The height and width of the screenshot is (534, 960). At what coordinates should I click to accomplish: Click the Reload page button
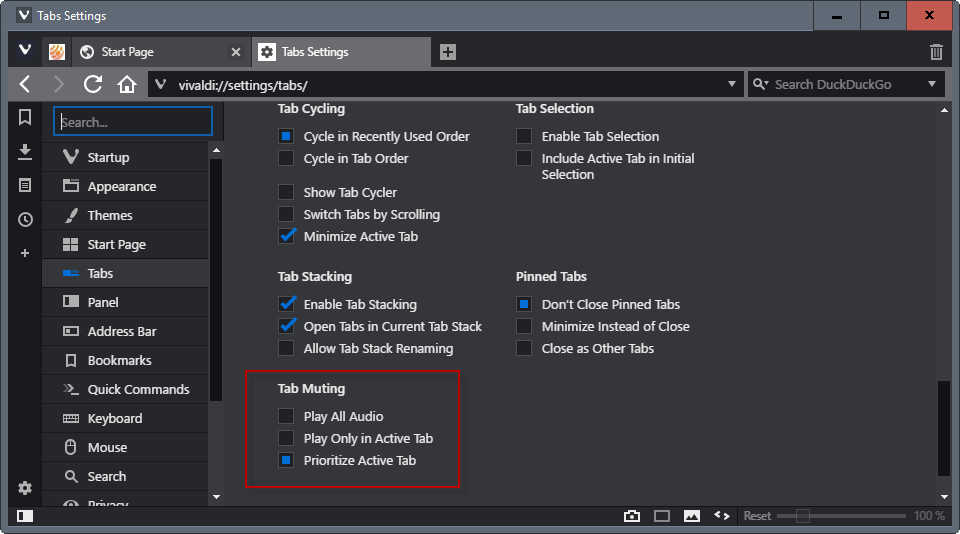coord(93,84)
